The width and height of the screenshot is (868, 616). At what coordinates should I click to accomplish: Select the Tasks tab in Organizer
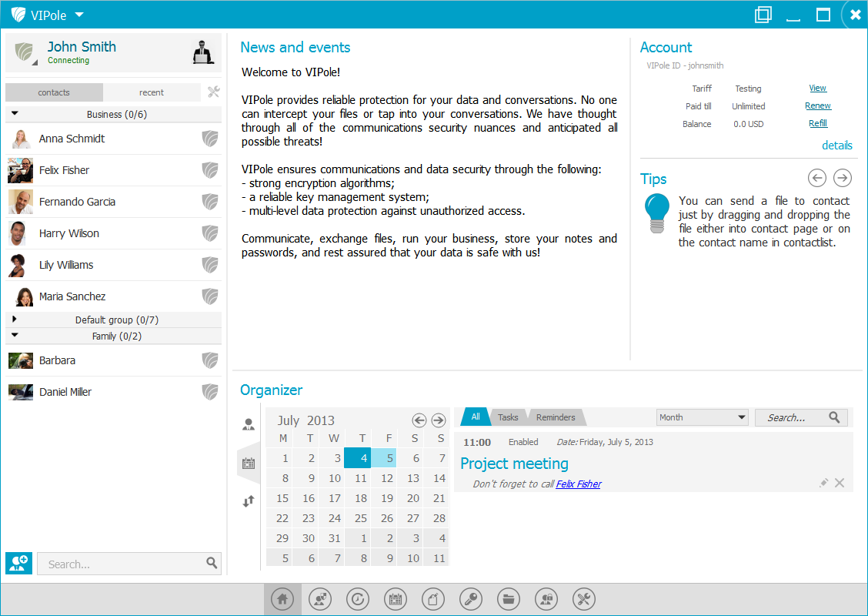click(x=508, y=417)
